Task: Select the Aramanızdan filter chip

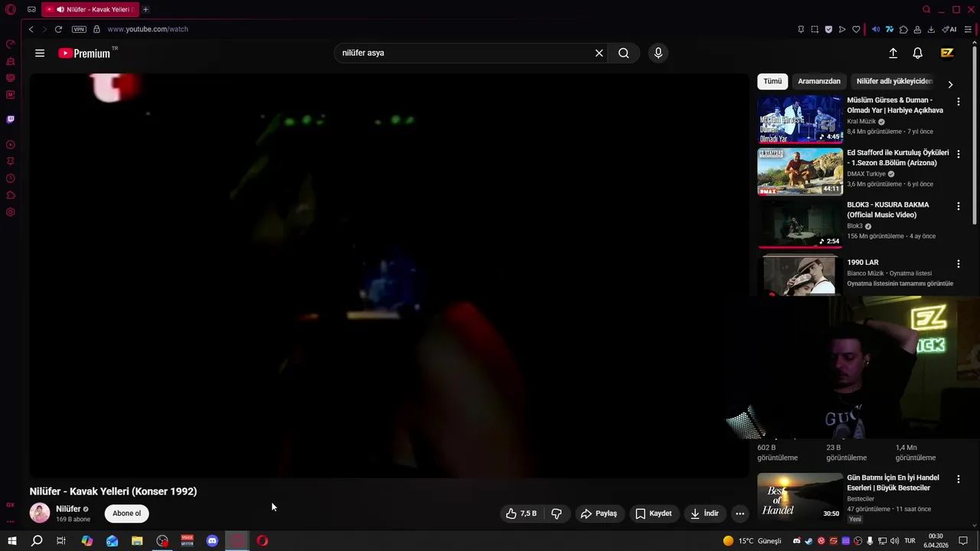Action: 819,81
